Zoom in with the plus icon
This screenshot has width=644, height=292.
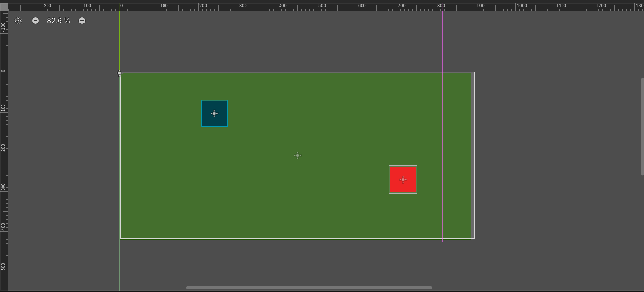[x=82, y=21]
